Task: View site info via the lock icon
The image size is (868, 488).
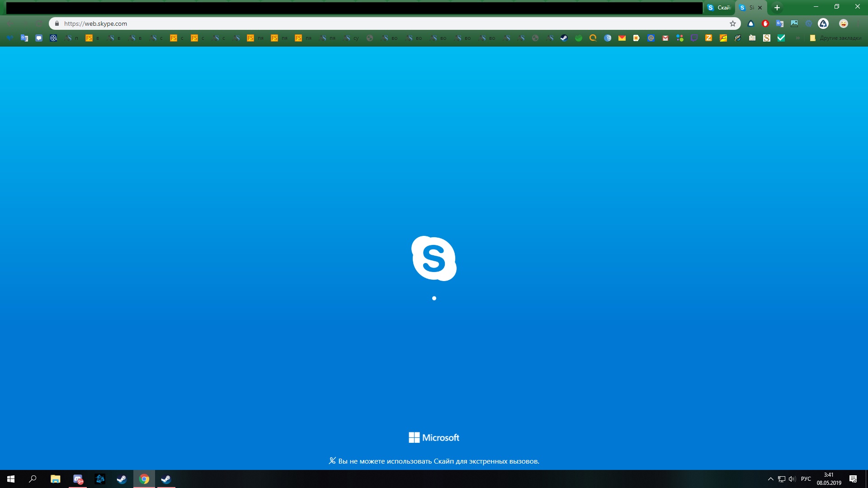Action: pyautogui.click(x=57, y=23)
